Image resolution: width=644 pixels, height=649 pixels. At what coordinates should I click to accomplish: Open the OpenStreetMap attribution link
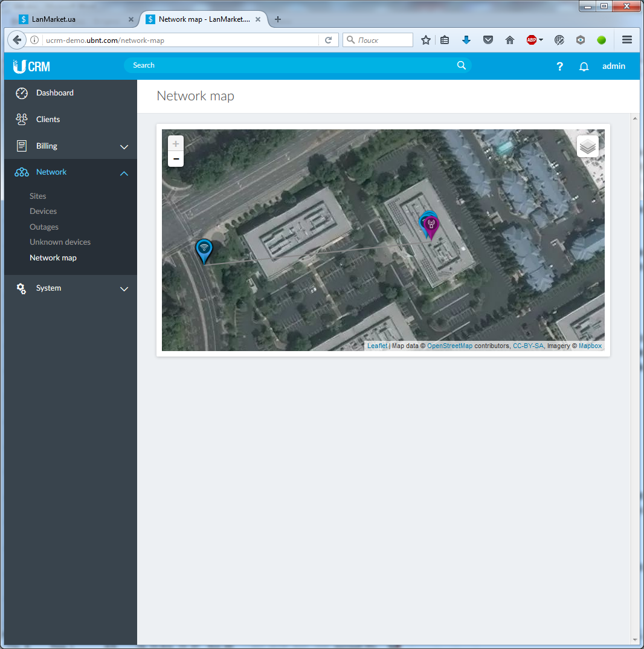click(x=449, y=346)
